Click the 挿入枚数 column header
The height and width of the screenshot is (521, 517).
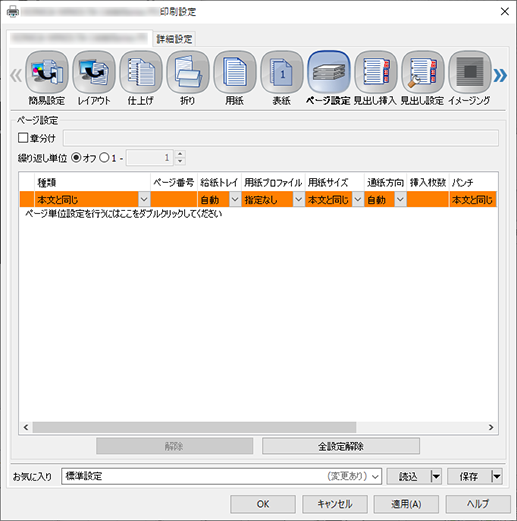pos(428,182)
